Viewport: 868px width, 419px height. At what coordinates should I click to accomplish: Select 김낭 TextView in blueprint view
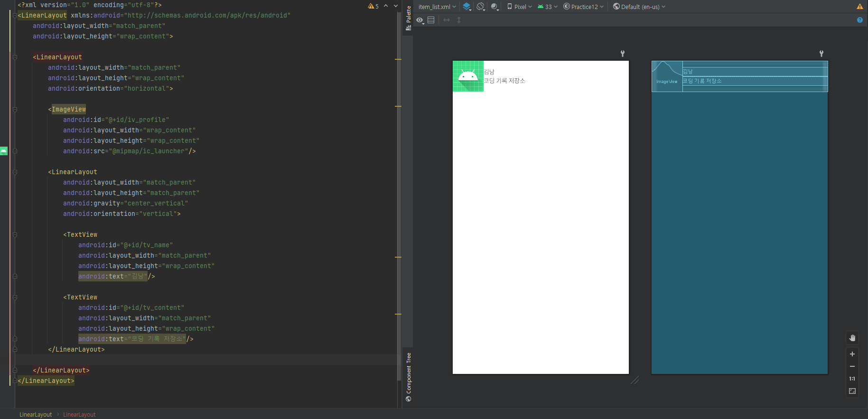tap(755, 72)
